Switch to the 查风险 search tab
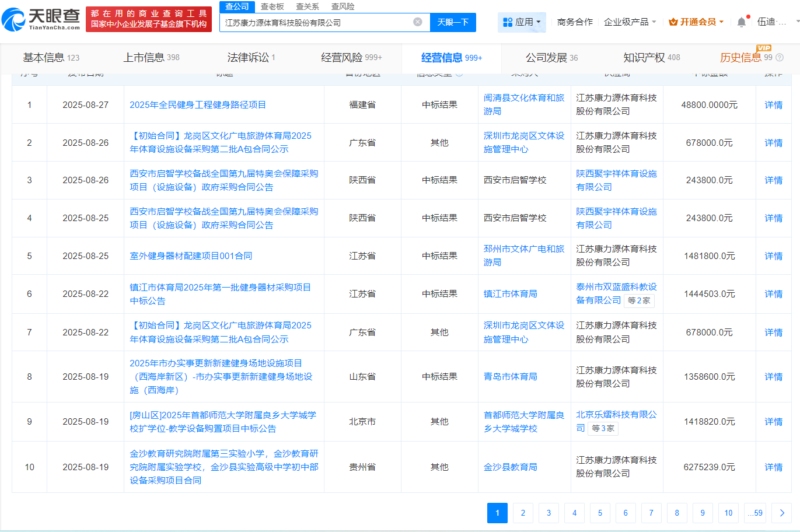800x532 pixels. pos(343,6)
